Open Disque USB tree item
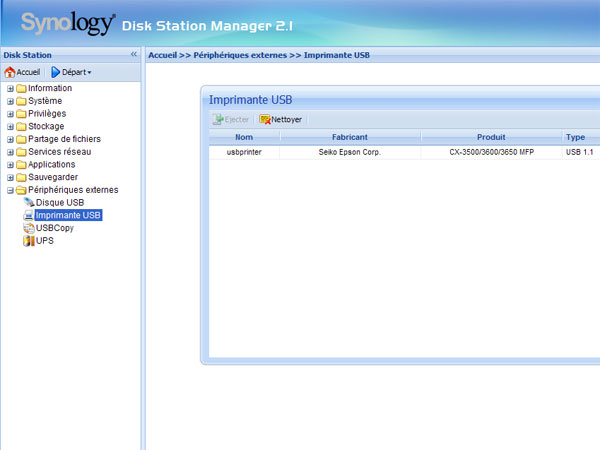 point(60,202)
